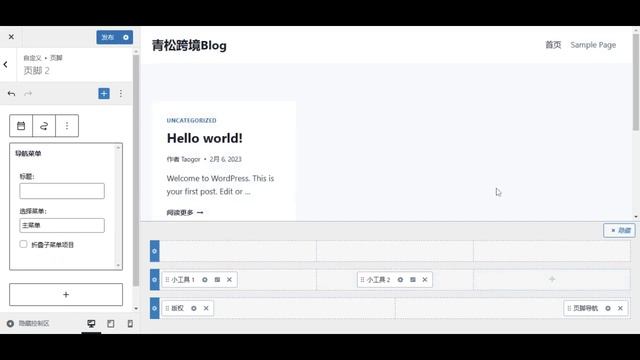Remove 小工具 2 with its X
The image size is (640, 360).
pos(425,280)
